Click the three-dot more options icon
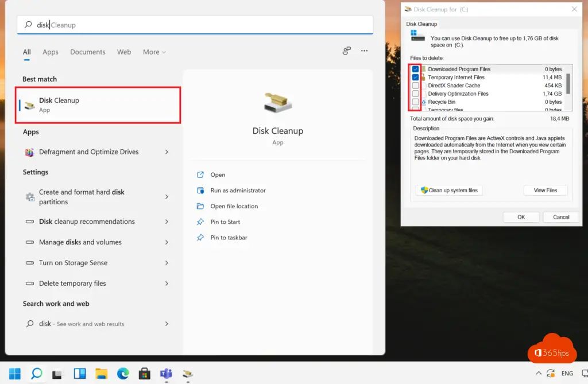This screenshot has height=384, width=588. 364,51
